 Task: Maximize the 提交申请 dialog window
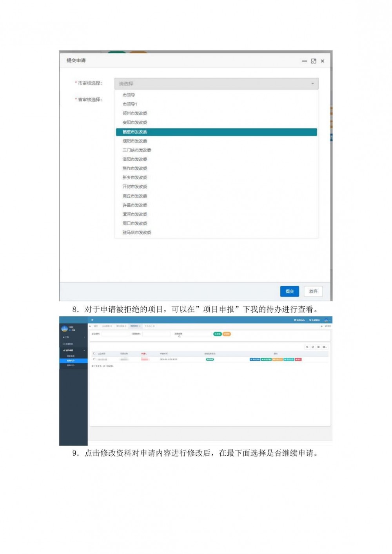click(314, 61)
